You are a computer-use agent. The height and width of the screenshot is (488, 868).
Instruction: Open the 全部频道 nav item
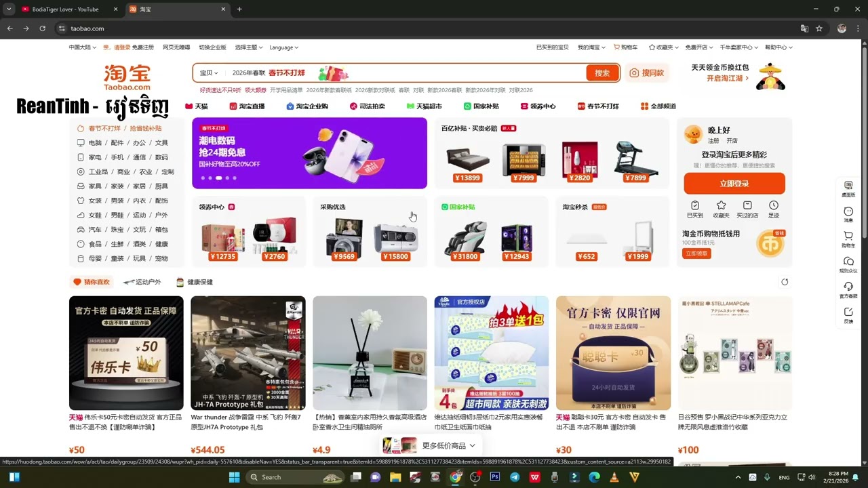[x=658, y=106]
